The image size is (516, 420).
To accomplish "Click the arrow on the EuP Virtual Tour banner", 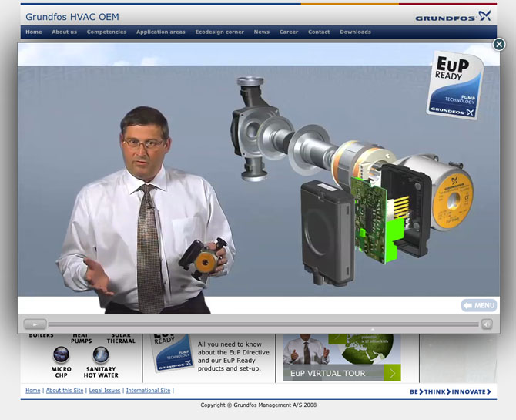I will [392, 373].
